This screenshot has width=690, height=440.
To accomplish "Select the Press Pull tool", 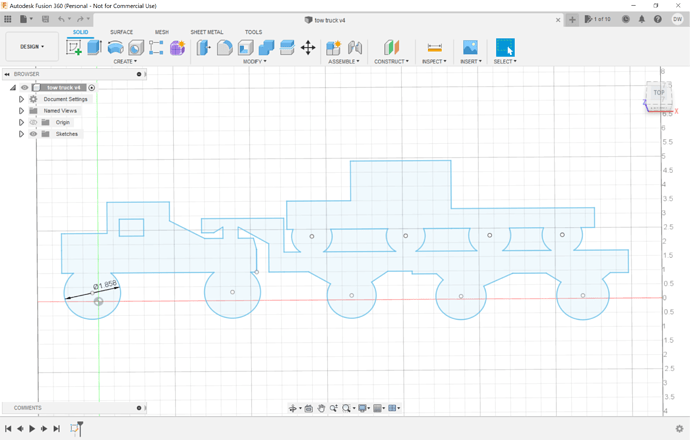I will click(203, 48).
